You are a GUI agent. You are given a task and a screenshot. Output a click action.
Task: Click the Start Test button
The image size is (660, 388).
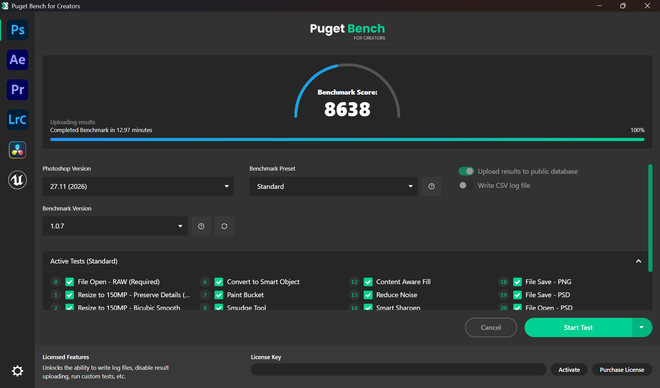tap(578, 327)
